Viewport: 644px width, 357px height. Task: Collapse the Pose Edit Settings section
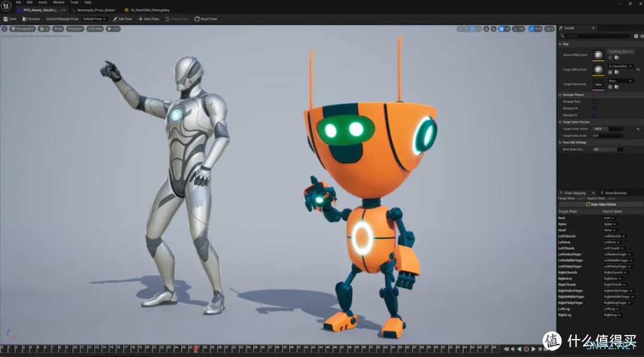[x=560, y=142]
